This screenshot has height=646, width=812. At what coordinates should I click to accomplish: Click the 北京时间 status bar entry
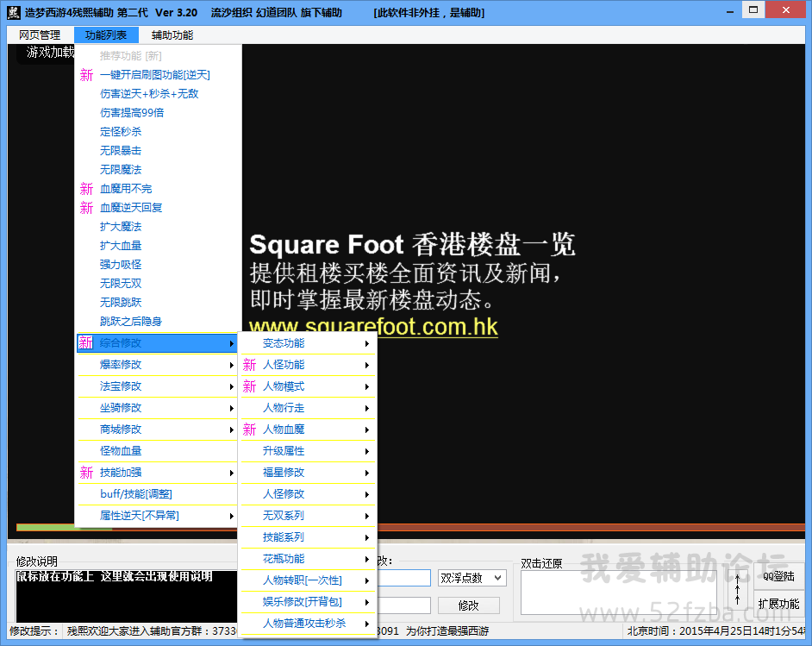pyautogui.click(x=715, y=631)
